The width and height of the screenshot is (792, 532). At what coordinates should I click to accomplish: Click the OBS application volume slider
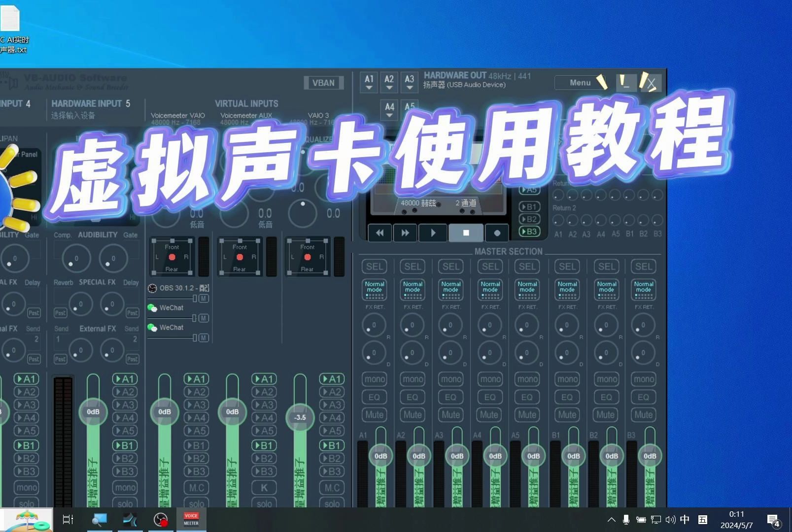[x=172, y=299]
